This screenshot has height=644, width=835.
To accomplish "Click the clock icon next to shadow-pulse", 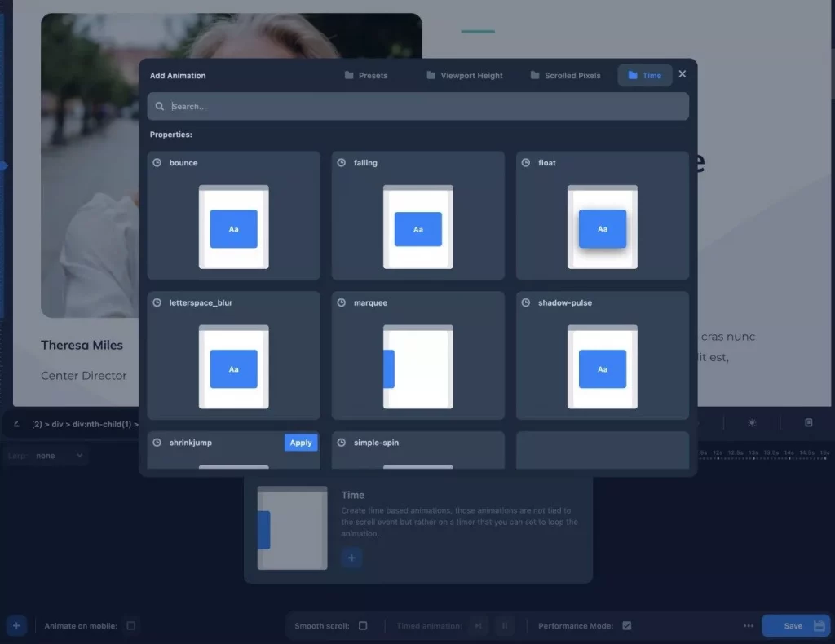I will [x=526, y=303].
